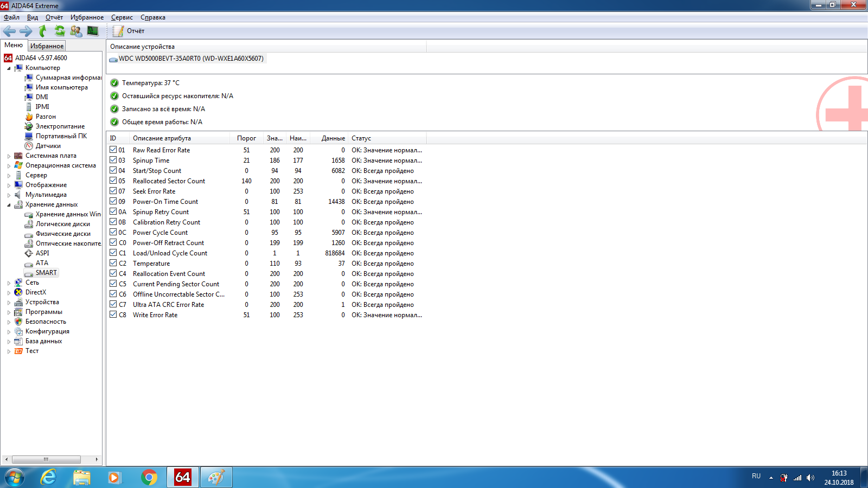Select the DMI item icon
The image size is (868, 488).
(x=29, y=97)
